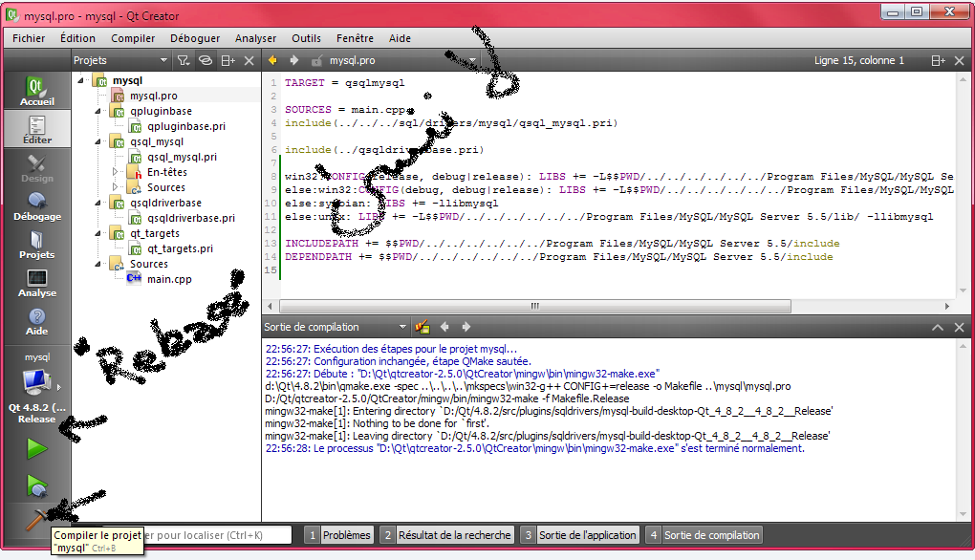
Task: Expand the En-têtes folder
Action: tap(115, 172)
